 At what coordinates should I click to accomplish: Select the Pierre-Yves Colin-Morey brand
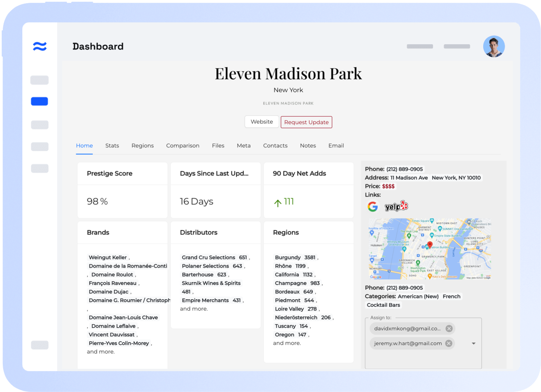pos(119,343)
